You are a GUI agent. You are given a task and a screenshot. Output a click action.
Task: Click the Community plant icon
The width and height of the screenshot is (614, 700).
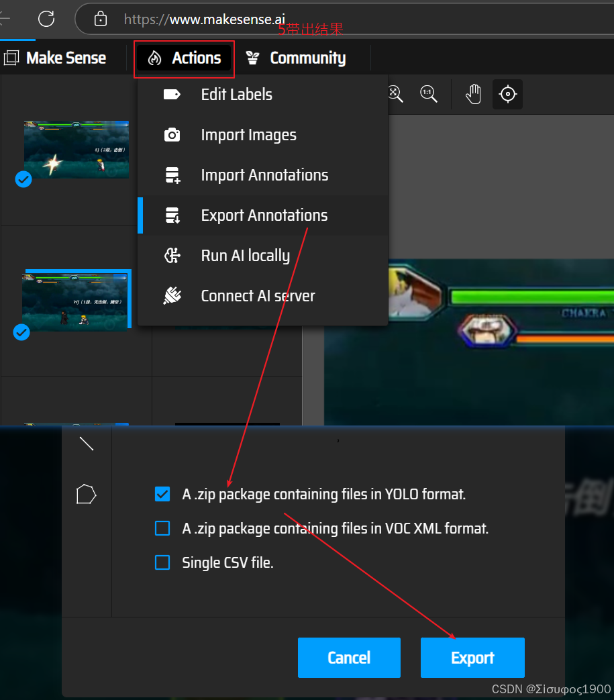252,58
